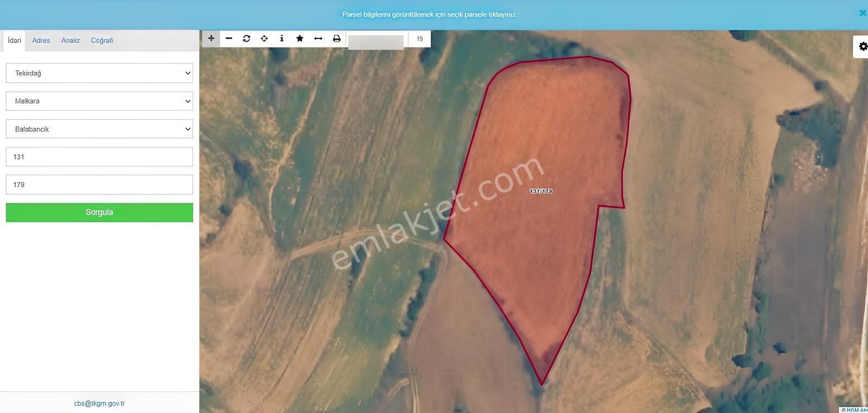The image size is (868, 413).
Task: Click the zoom level value 19
Action: click(419, 39)
